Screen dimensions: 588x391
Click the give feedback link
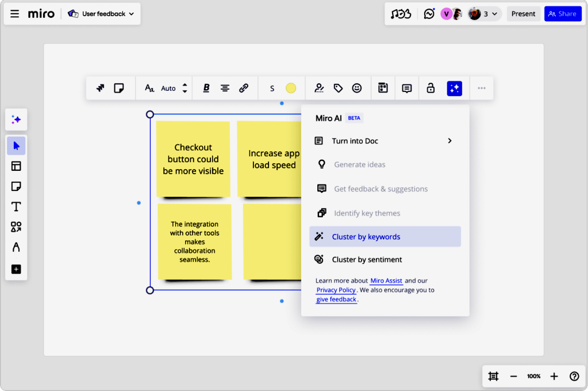coord(336,300)
